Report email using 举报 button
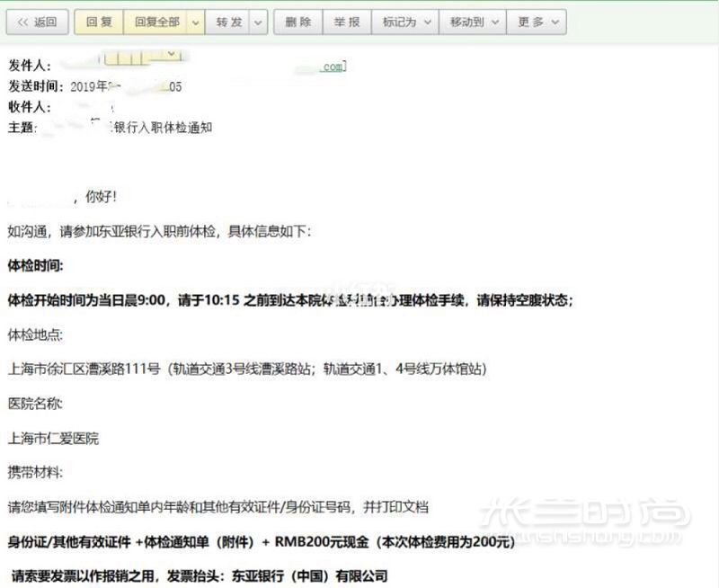The width and height of the screenshot is (719, 588). pos(347,22)
